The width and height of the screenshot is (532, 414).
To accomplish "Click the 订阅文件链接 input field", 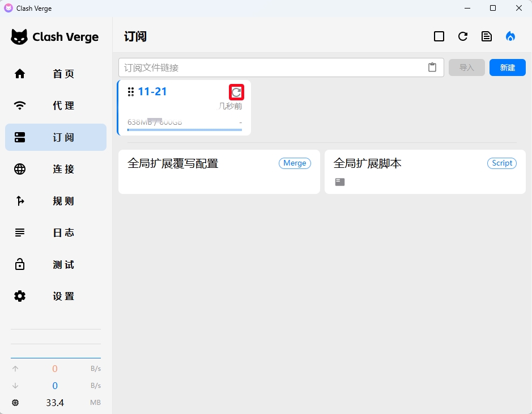I will click(272, 67).
